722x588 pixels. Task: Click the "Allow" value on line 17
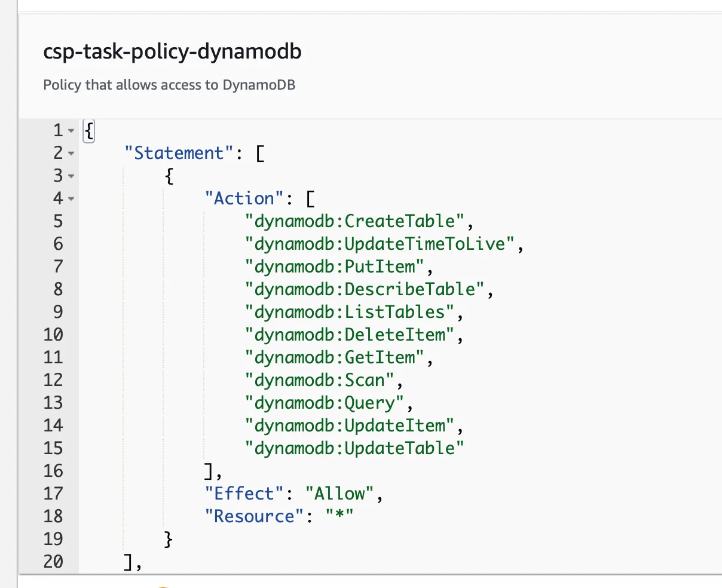(339, 494)
